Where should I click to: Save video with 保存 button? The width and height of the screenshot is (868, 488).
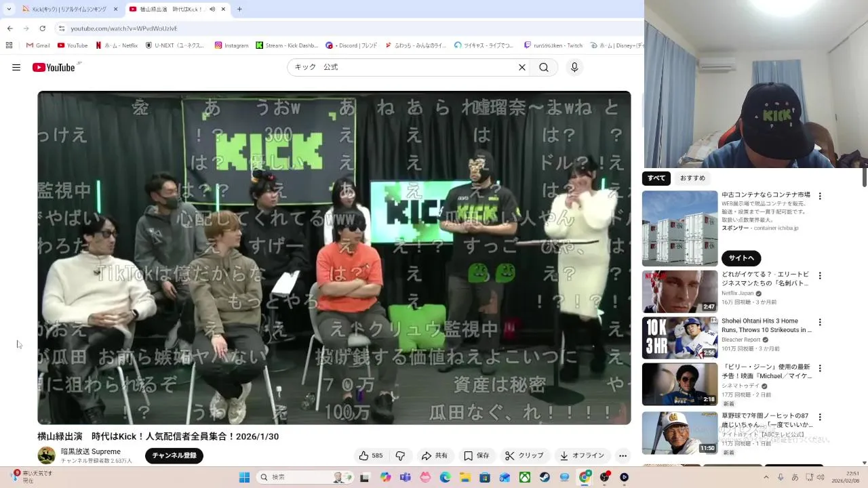tap(476, 456)
